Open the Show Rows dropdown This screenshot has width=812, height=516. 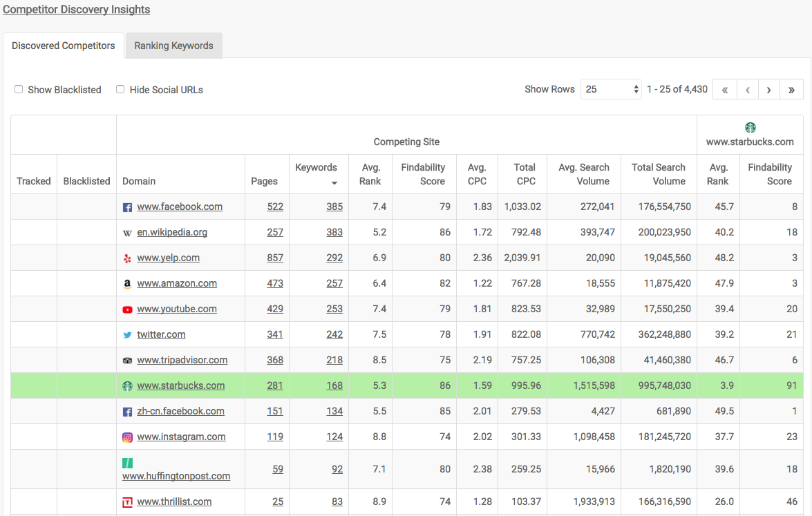tap(610, 89)
